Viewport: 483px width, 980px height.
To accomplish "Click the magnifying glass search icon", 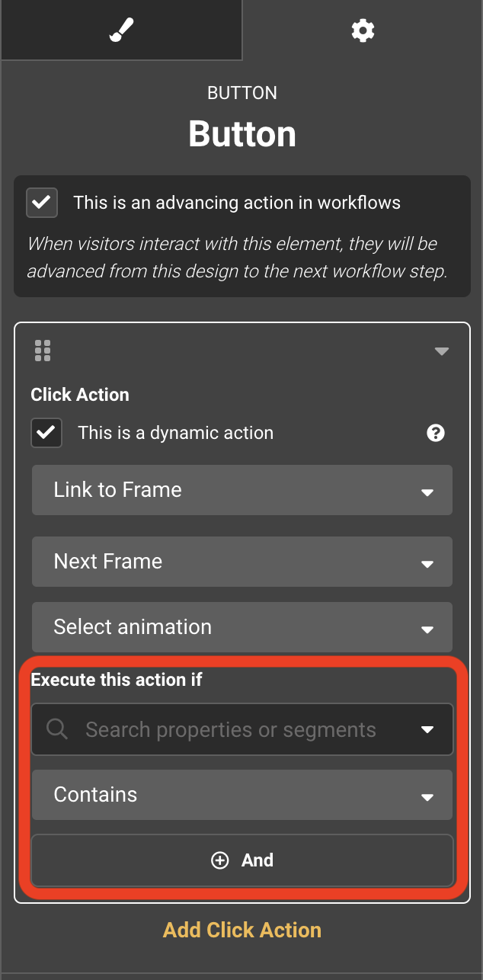I will [x=57, y=729].
